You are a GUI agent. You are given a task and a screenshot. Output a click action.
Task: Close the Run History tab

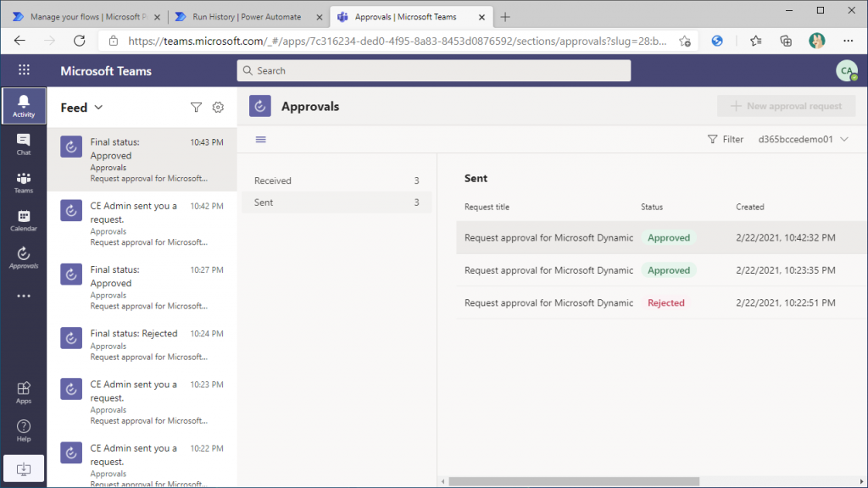pos(320,17)
